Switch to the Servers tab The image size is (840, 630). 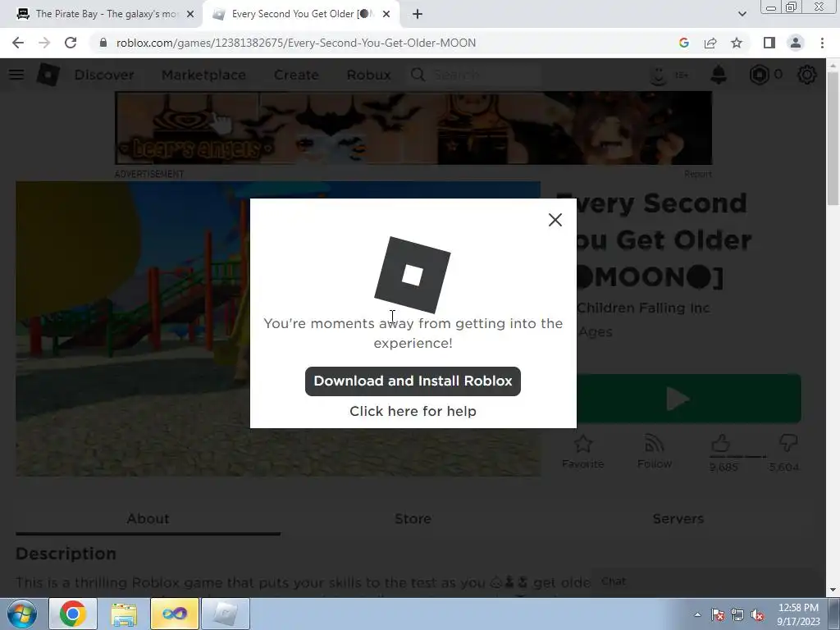[678, 518]
